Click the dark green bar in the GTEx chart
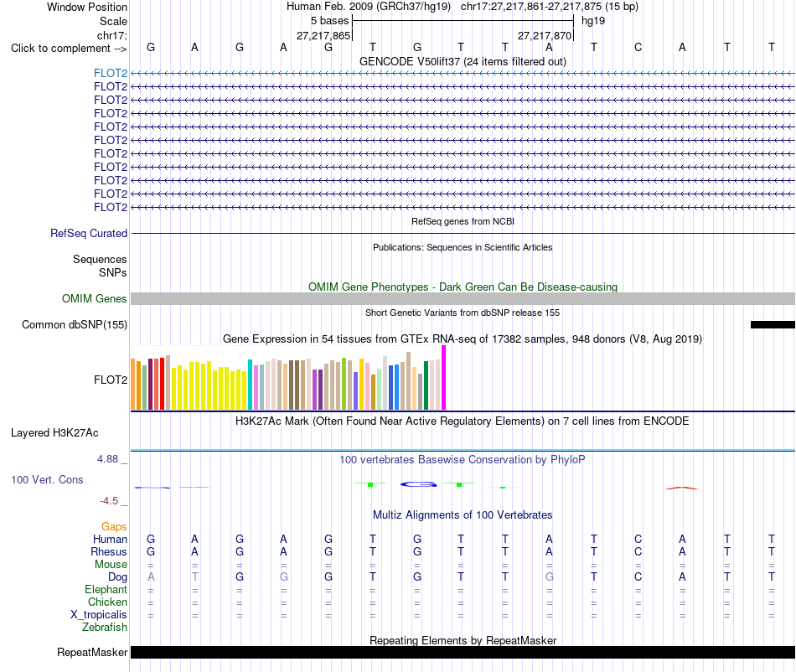The height and width of the screenshot is (672, 796). [x=426, y=385]
